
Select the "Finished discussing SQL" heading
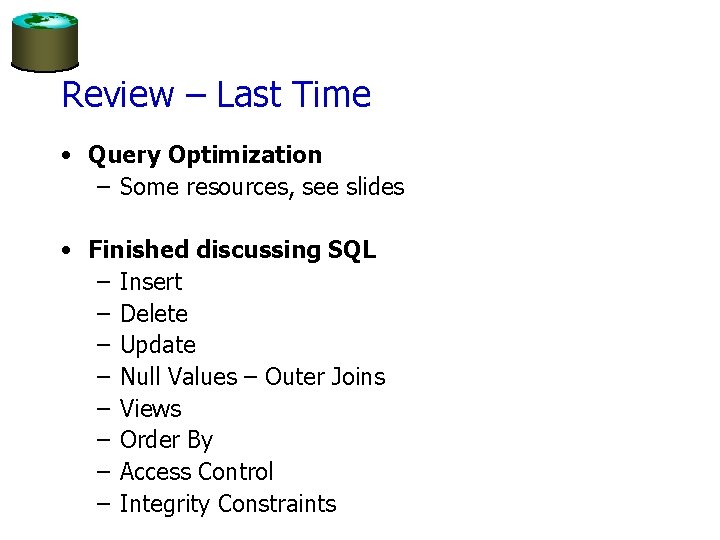click(232, 250)
